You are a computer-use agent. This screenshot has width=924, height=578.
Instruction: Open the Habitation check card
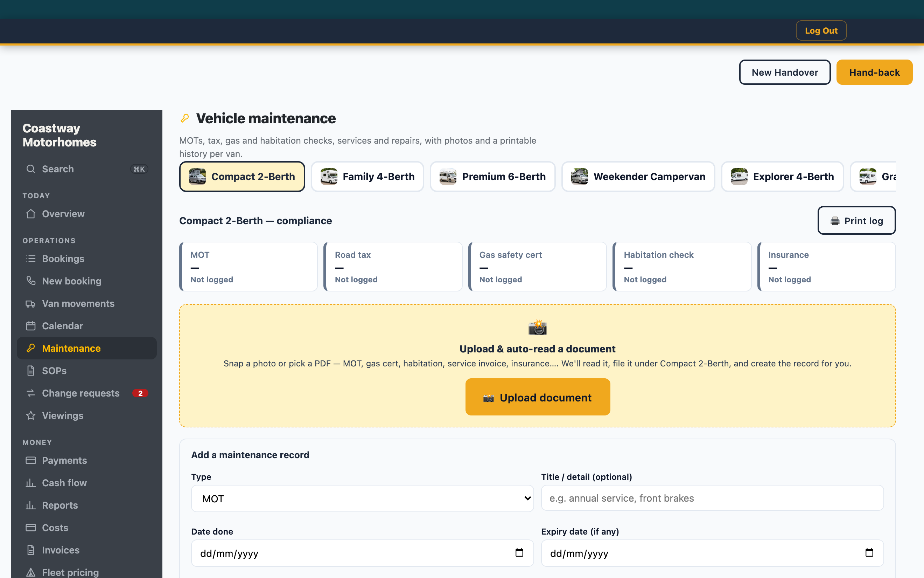(x=682, y=267)
